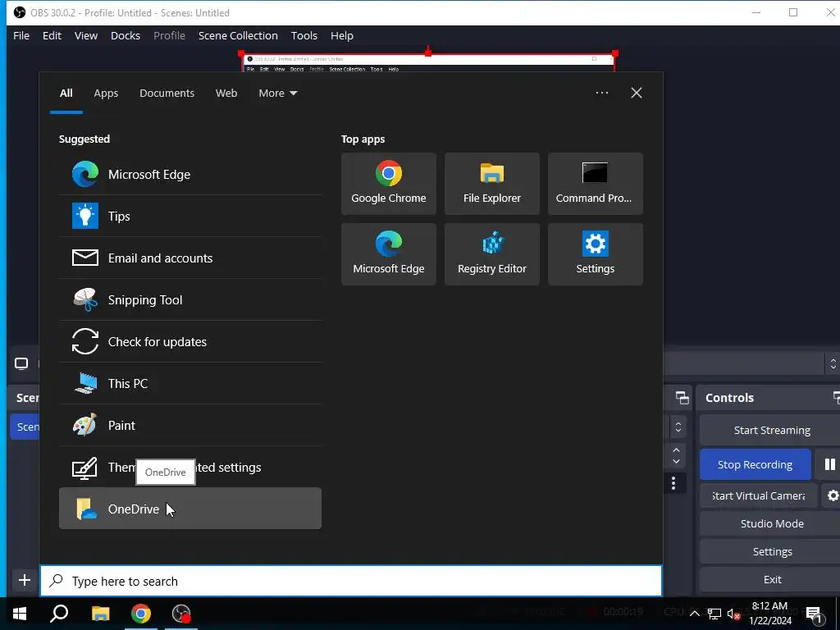Launch Snipping Tool from suggestions
Viewport: 840px width, 630px height.
[190, 299]
